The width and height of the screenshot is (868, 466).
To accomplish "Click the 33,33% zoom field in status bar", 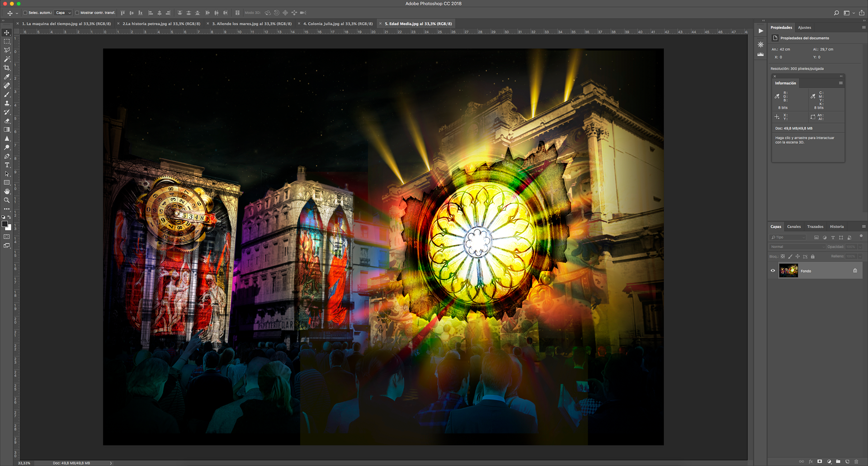I will (x=24, y=463).
